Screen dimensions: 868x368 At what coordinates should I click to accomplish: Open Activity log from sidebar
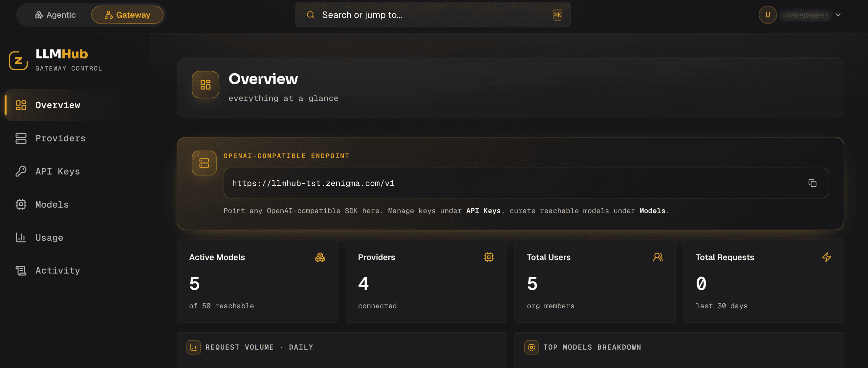pyautogui.click(x=75, y=270)
